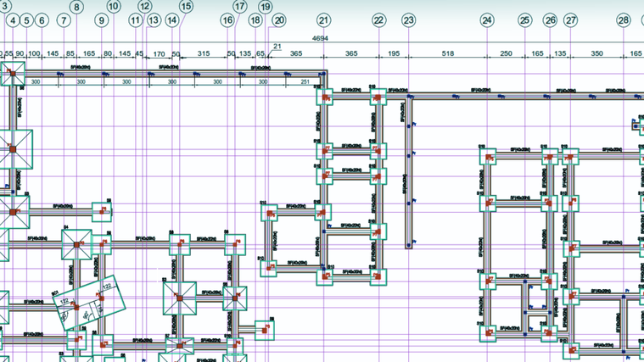The height and width of the screenshot is (362, 644).
Task: Select grid axis bubble 10
Action: 114,6
